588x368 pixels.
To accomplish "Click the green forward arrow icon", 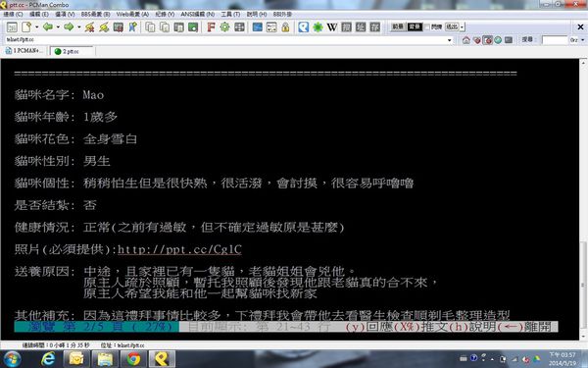I will 69,27.
